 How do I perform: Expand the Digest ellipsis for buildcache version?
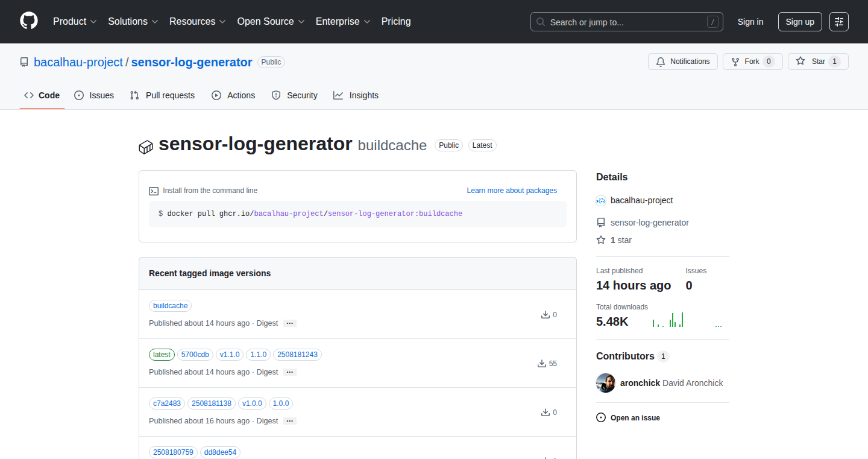click(290, 323)
